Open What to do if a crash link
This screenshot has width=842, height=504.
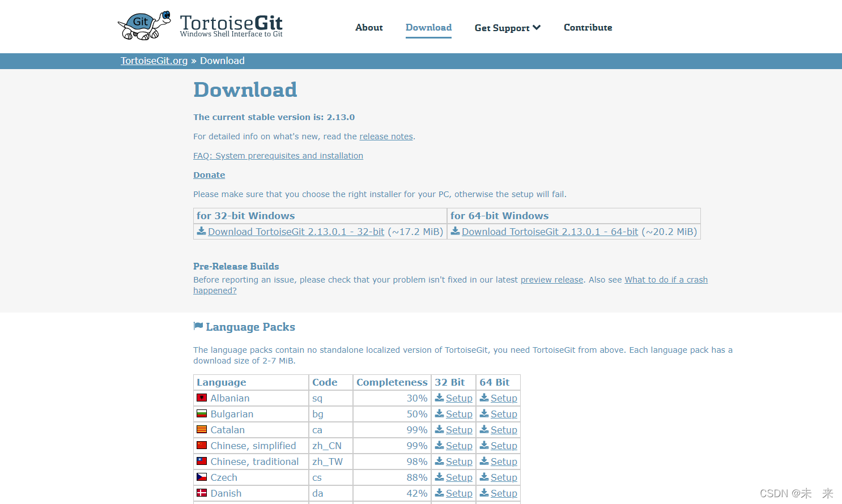click(x=666, y=280)
